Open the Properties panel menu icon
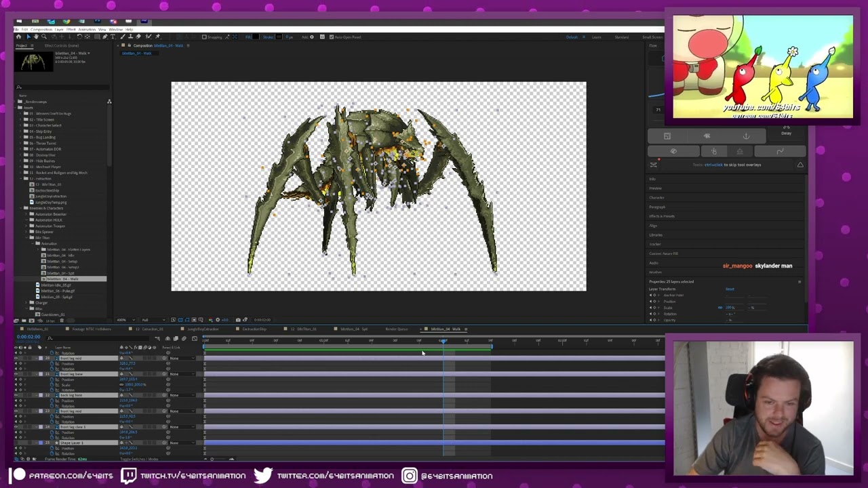Screen dimensions: 868x488 tap(800, 281)
